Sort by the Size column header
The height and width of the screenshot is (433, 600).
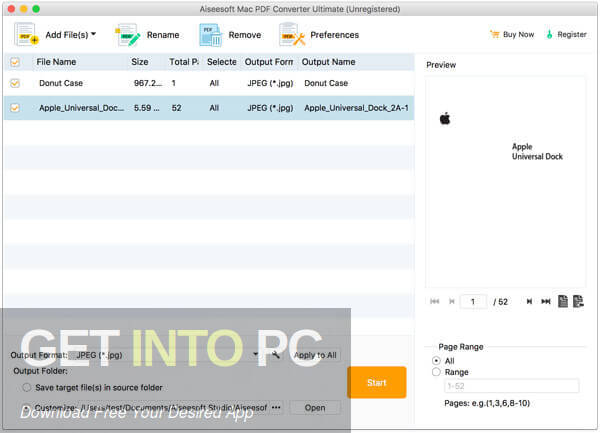[x=140, y=62]
